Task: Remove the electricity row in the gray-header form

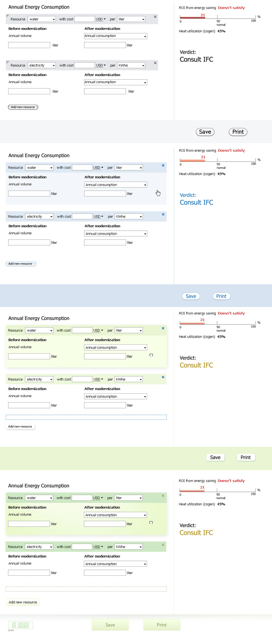Action: pyautogui.click(x=155, y=63)
